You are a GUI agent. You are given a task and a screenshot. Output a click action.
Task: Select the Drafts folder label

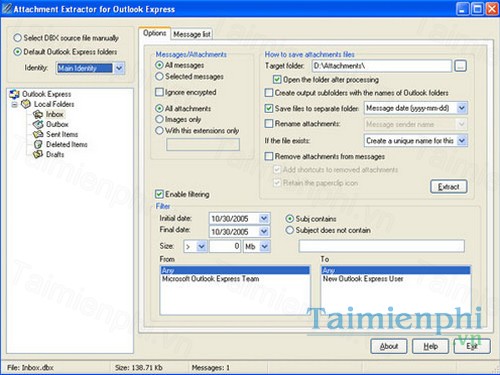[x=55, y=154]
